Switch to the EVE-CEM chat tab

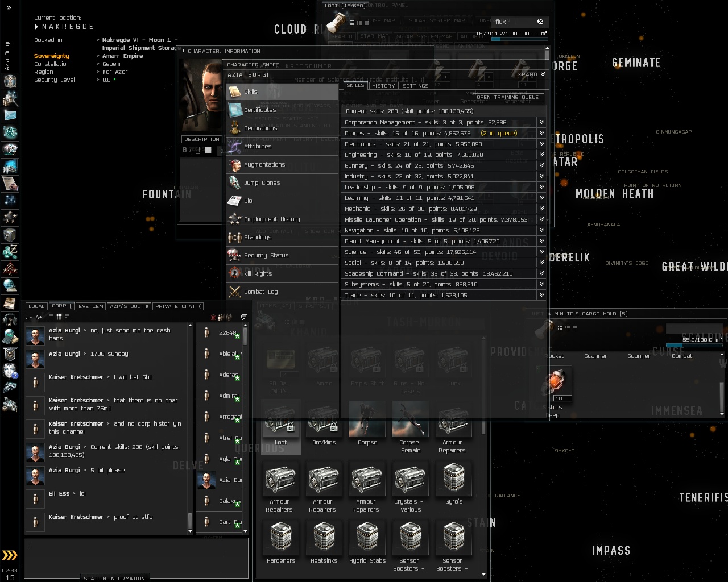pyautogui.click(x=91, y=306)
